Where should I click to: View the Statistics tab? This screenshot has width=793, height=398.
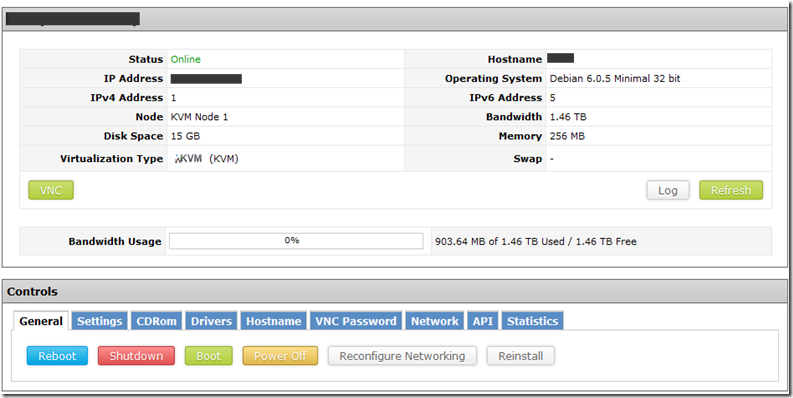click(x=533, y=321)
